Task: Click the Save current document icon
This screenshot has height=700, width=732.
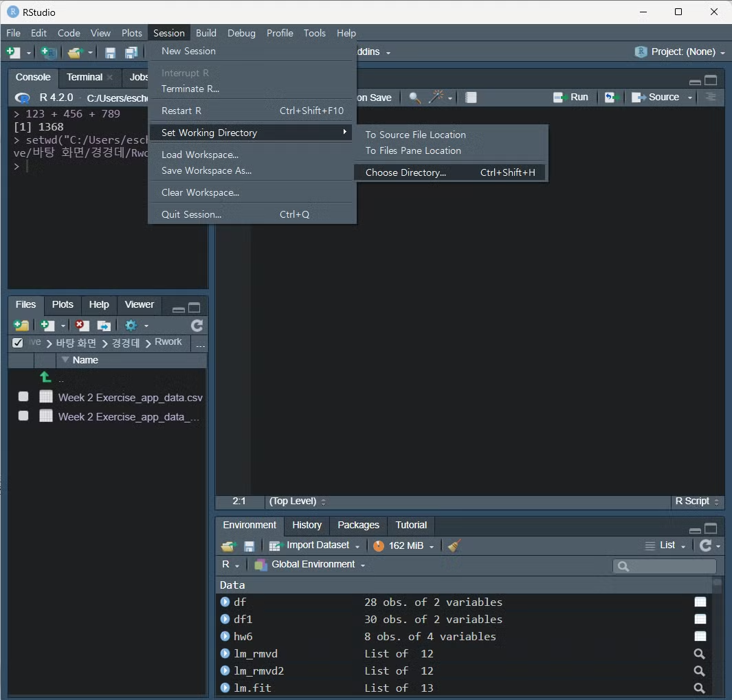Action: 110,53
